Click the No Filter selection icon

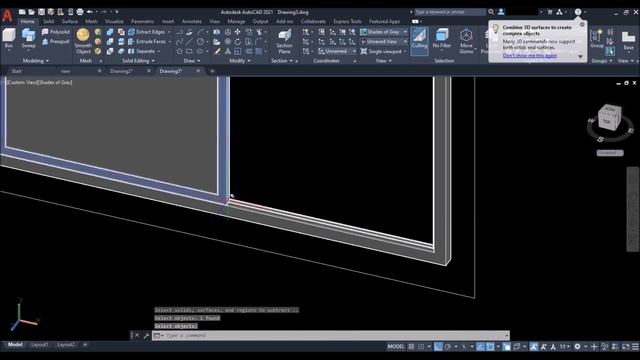pos(442,39)
